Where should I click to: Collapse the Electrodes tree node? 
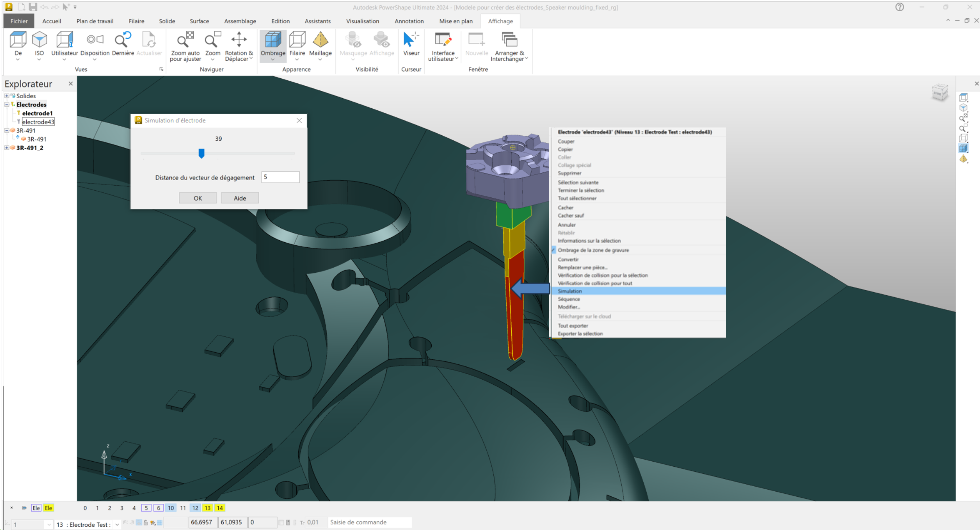click(x=7, y=105)
